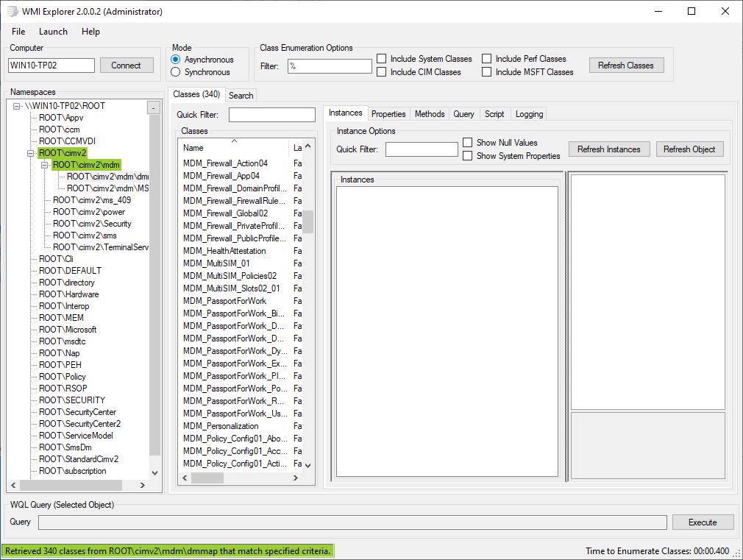
Task: Click the WMI Explorer title bar app icon
Action: pos(13,11)
